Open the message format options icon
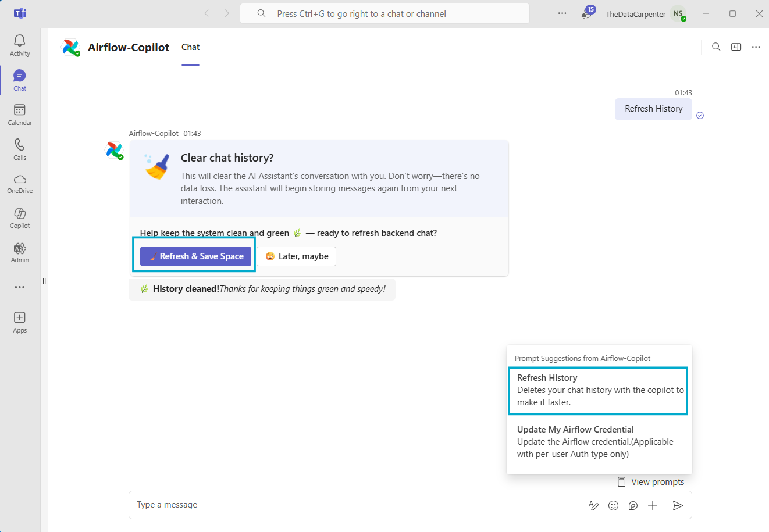769x532 pixels. tap(593, 505)
